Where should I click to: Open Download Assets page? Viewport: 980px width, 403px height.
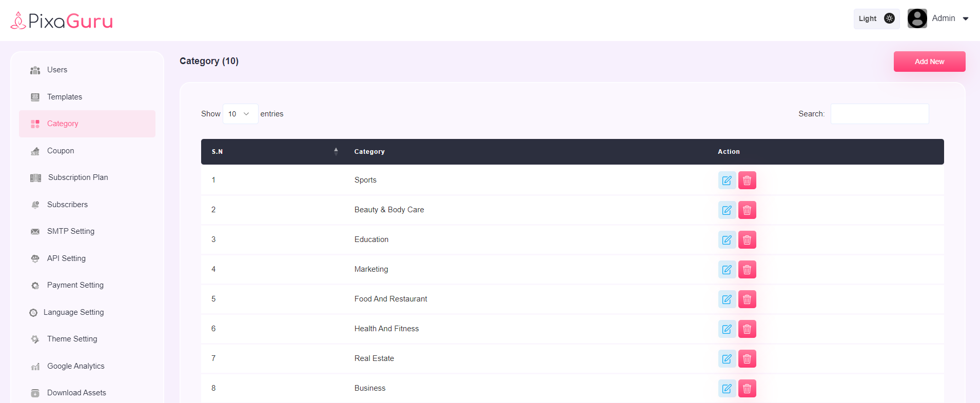pyautogui.click(x=87, y=393)
